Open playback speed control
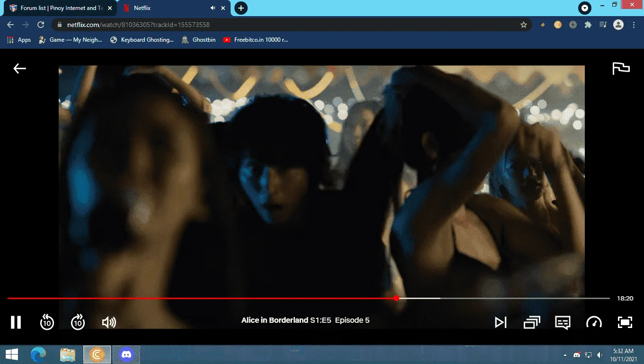This screenshot has height=364, width=644. pyautogui.click(x=594, y=322)
